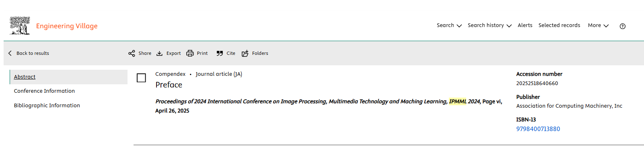Click the Export download icon
Viewport: 644px width, 150px height.
point(160,53)
